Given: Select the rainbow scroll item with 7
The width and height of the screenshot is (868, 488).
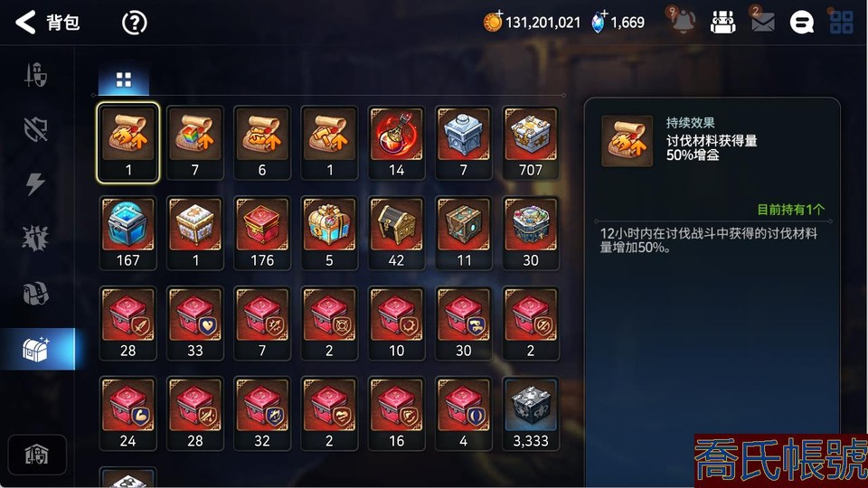Looking at the screenshot, I should coord(195,143).
